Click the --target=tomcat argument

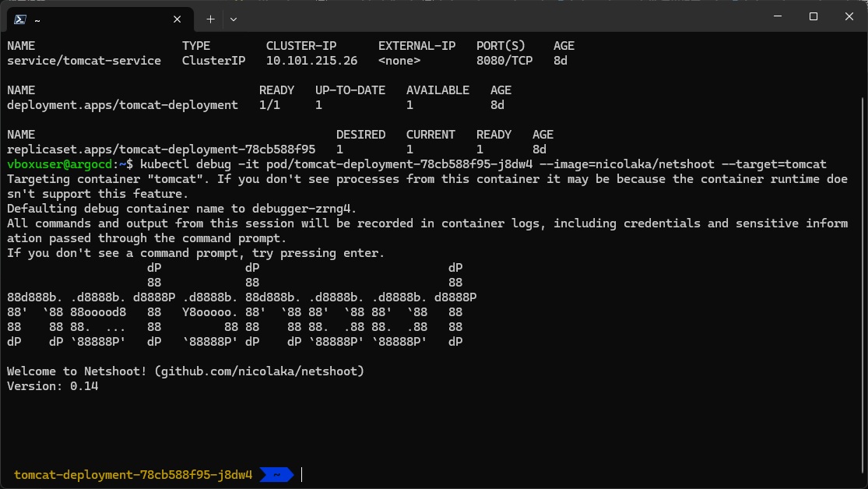(x=774, y=164)
